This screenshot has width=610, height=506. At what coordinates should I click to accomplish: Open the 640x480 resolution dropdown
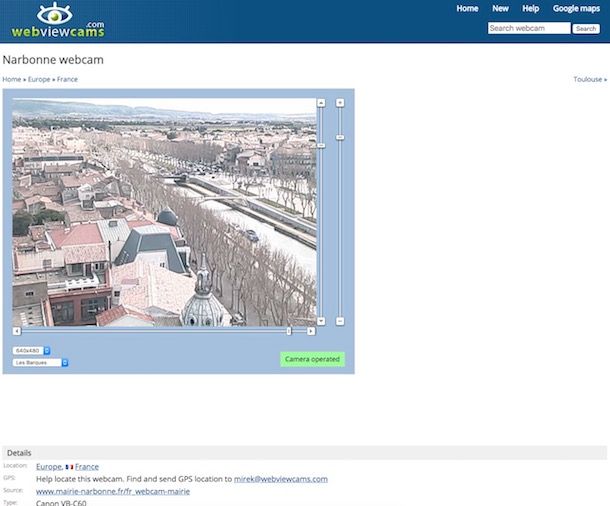point(32,351)
